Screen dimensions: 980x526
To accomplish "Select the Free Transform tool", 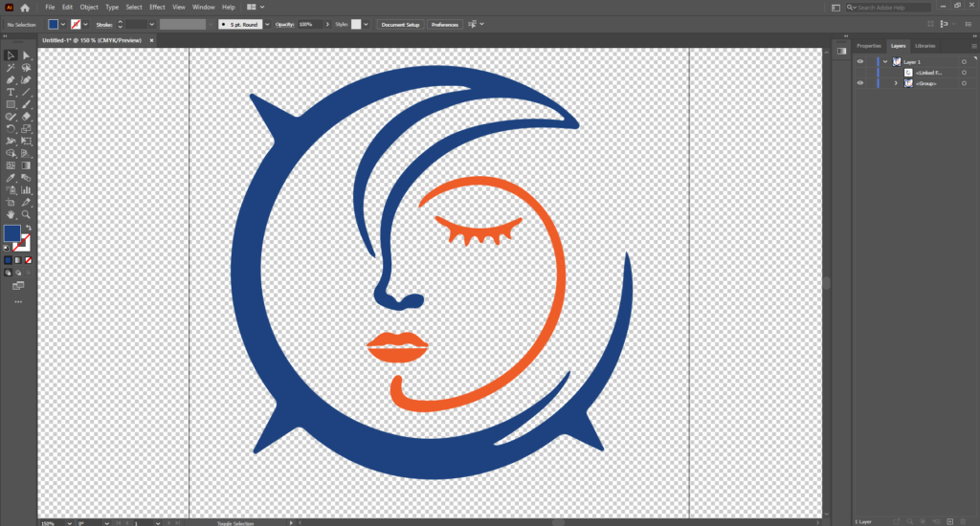I will tap(26, 142).
